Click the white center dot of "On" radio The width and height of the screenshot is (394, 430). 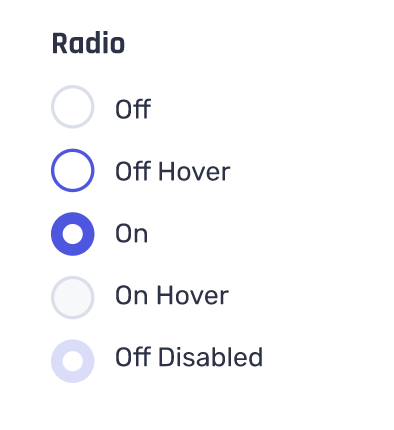[x=73, y=234]
